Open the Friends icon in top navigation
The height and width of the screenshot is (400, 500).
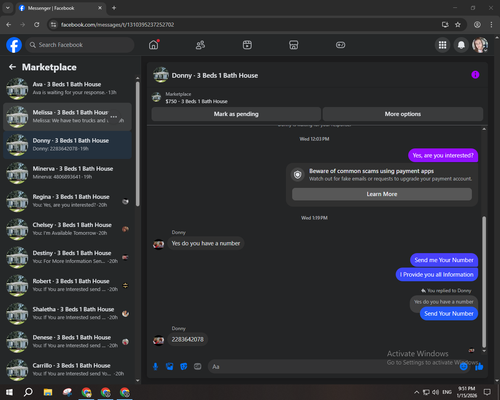[x=200, y=45]
